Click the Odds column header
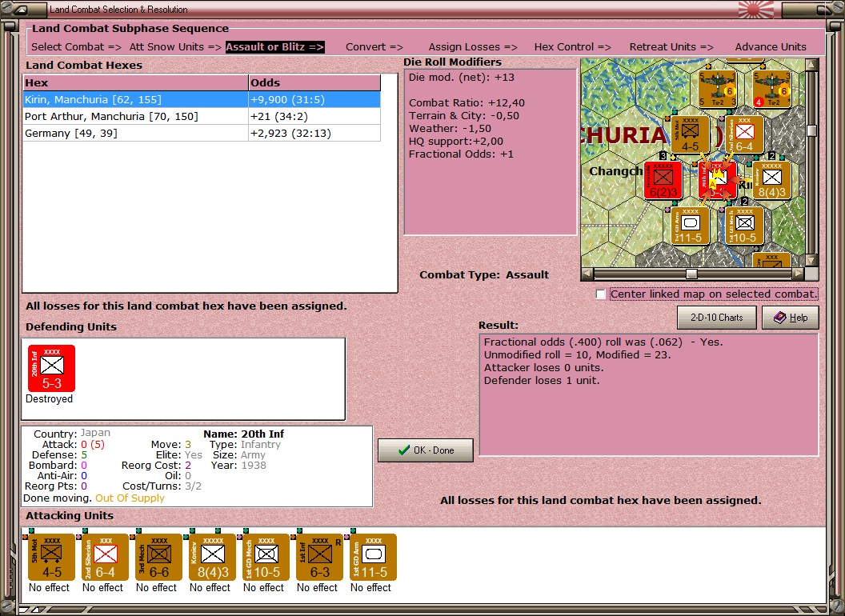Screen dimensions: 845x616 click(314, 82)
